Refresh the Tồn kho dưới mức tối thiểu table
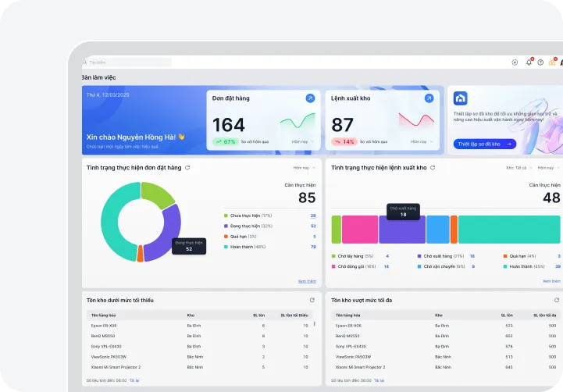 (x=312, y=299)
